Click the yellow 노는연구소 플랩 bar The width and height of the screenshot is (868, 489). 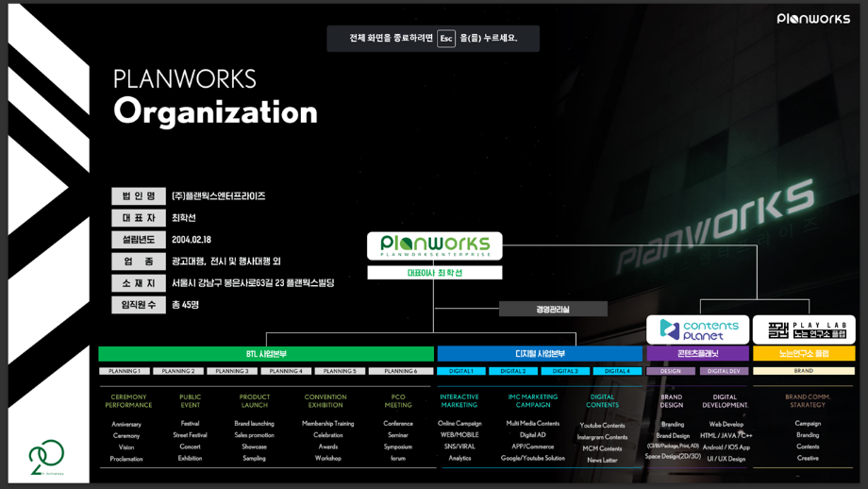804,354
